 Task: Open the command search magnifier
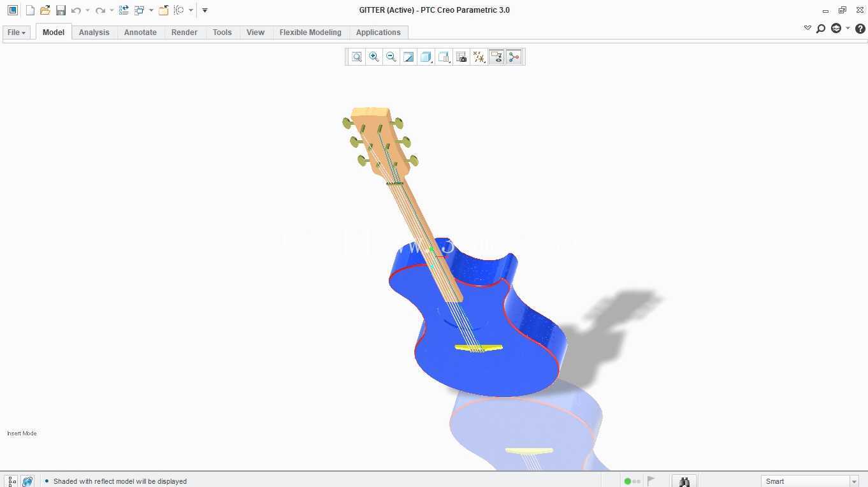[x=821, y=29]
